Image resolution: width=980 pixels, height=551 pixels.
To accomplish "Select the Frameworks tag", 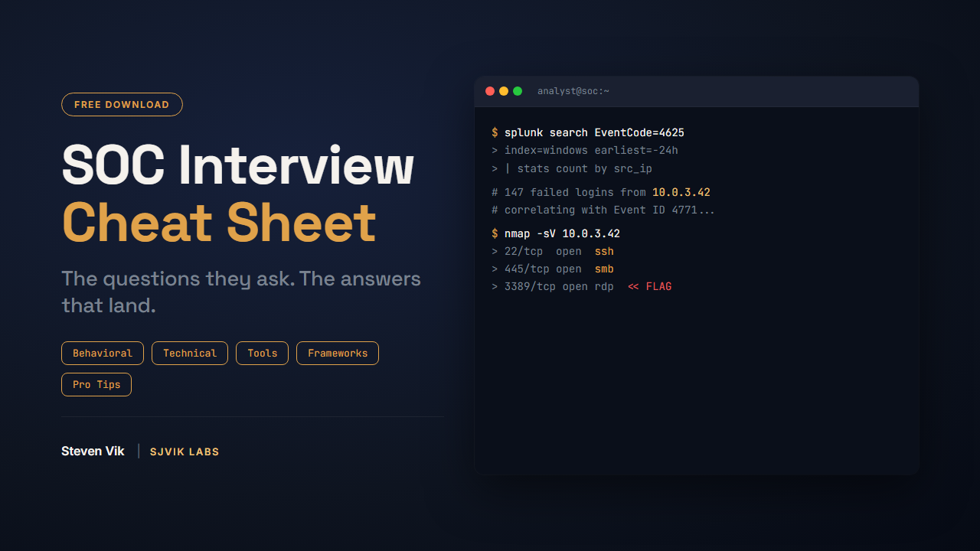I will pos(338,353).
